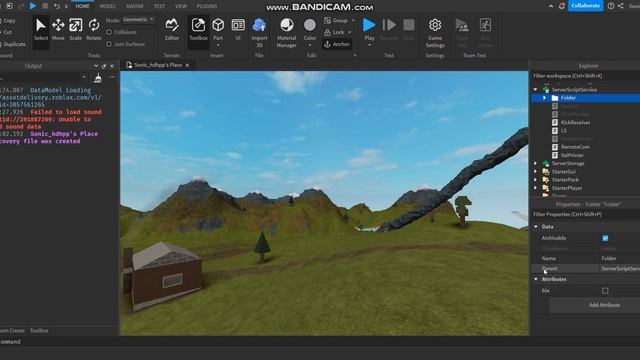
Task: Click the Lock tool button
Action: (x=334, y=32)
